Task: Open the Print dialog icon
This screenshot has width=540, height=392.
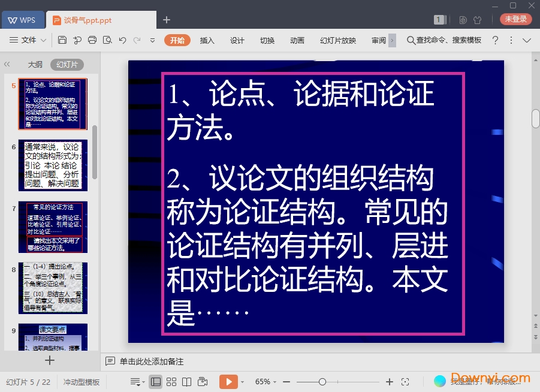Action: coord(93,40)
